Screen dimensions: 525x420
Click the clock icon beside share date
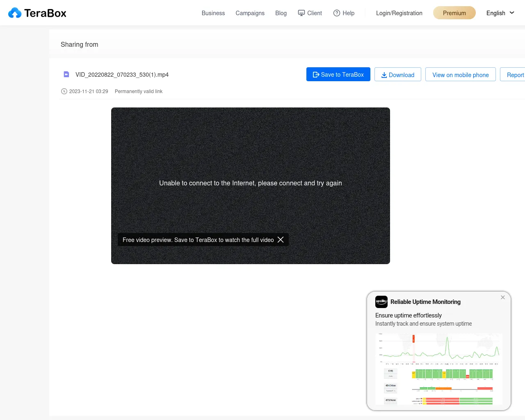pyautogui.click(x=64, y=91)
